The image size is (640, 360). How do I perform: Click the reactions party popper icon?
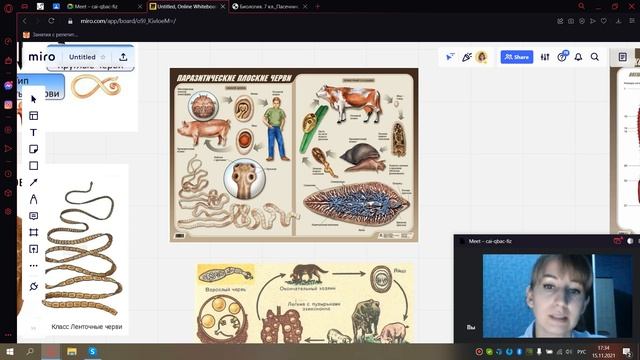tap(467, 57)
